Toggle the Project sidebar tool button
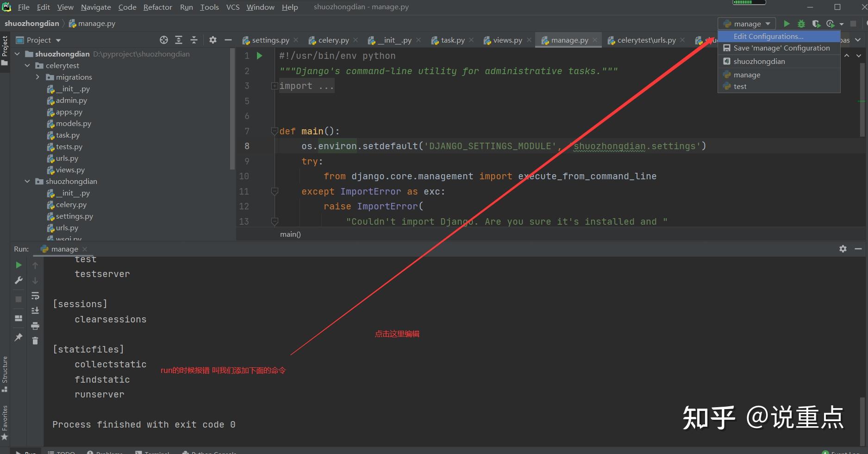 5,50
